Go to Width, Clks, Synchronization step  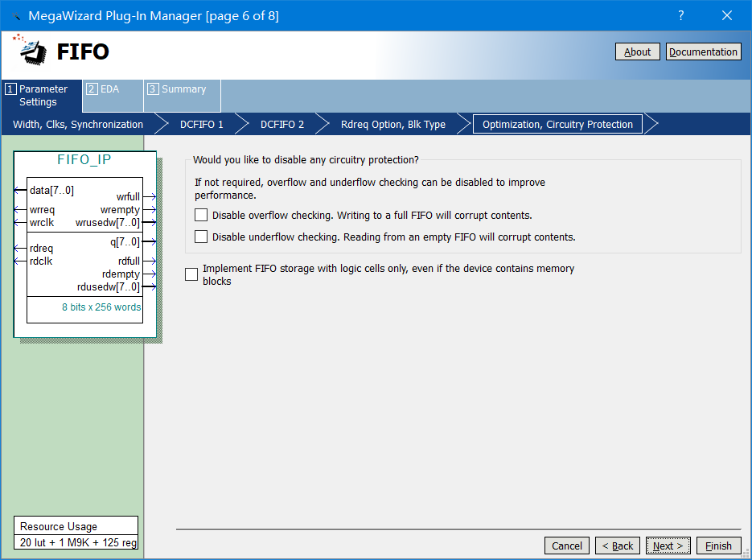click(78, 124)
